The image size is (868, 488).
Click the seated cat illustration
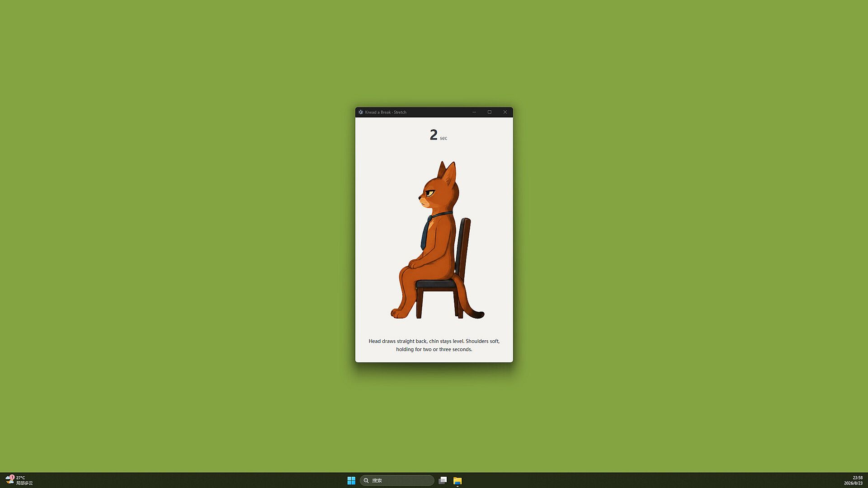coord(437,239)
